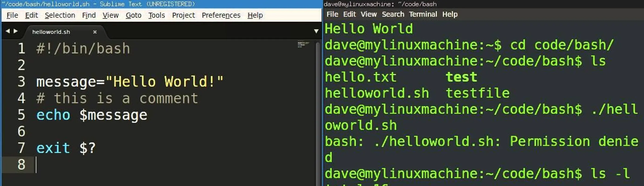644x186 pixels.
Task: Go to next tab with right arrow
Action: 16,31
